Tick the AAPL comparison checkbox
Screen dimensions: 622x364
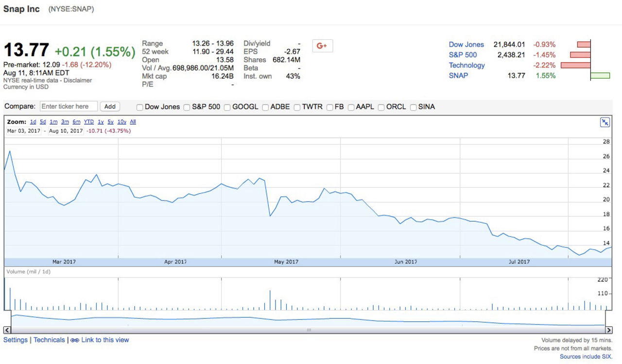pos(351,107)
